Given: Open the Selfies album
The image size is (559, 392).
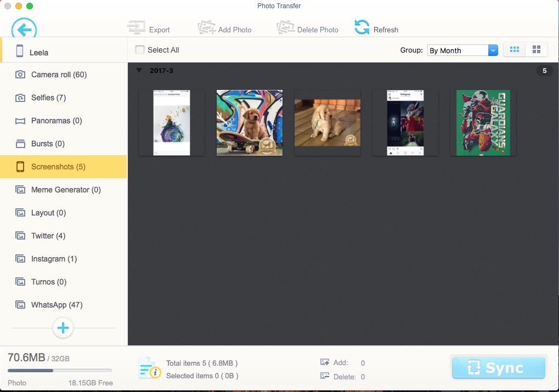Looking at the screenshot, I should click(x=48, y=98).
